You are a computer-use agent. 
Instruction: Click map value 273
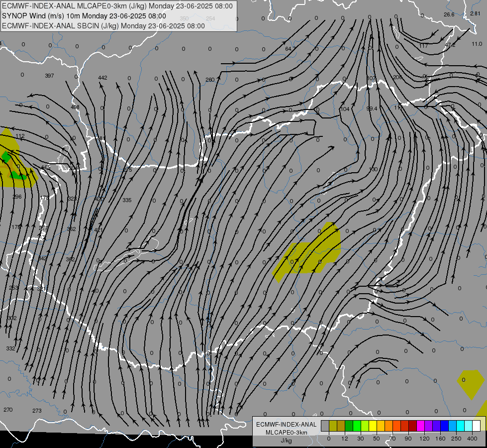(x=37, y=411)
